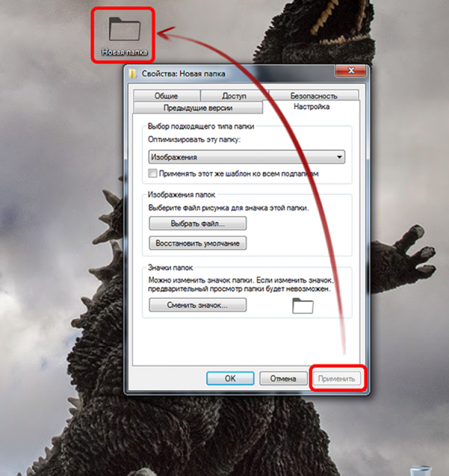Click the Свойства: Новая папка title text

tap(183, 73)
